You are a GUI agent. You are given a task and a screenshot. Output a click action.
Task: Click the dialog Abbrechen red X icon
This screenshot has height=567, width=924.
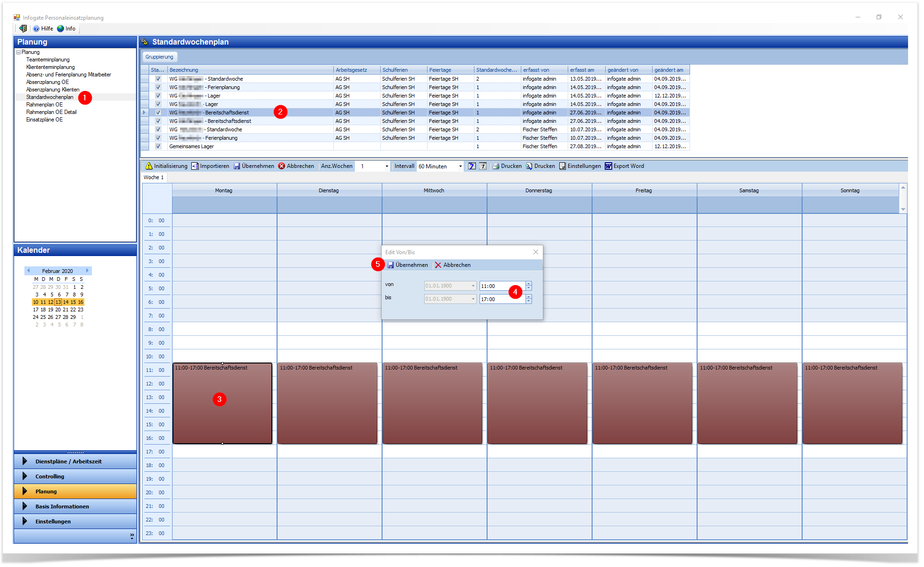click(438, 265)
